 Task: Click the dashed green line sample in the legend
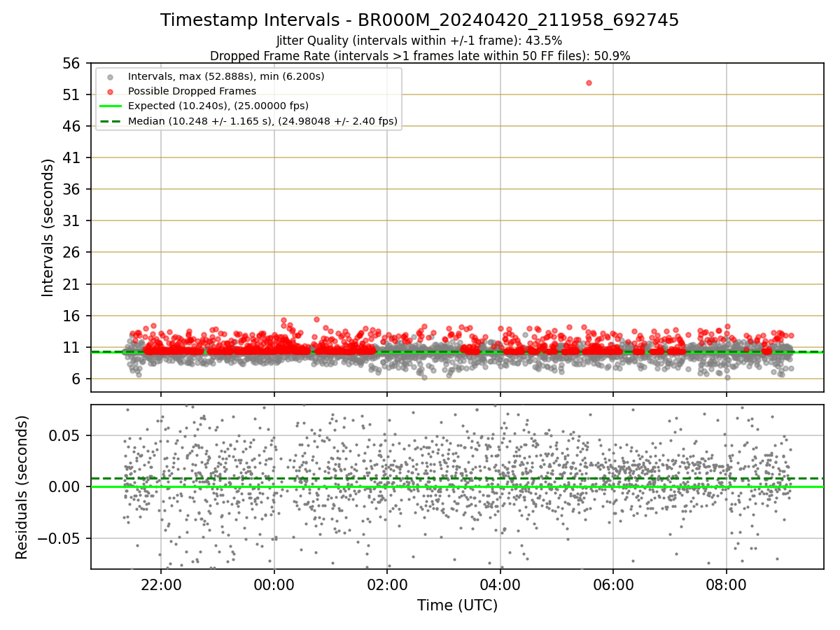click(x=111, y=121)
